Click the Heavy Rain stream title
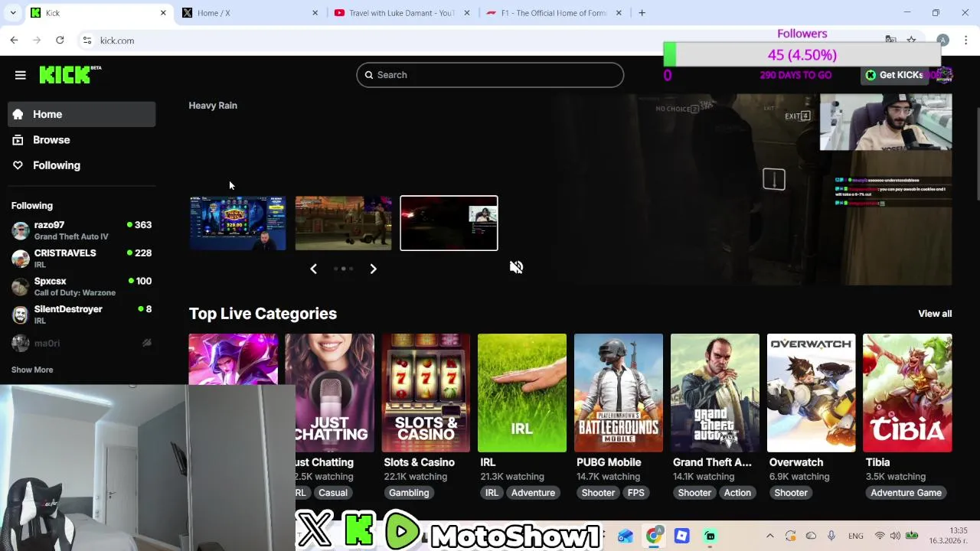Image resolution: width=980 pixels, height=551 pixels. tap(213, 106)
